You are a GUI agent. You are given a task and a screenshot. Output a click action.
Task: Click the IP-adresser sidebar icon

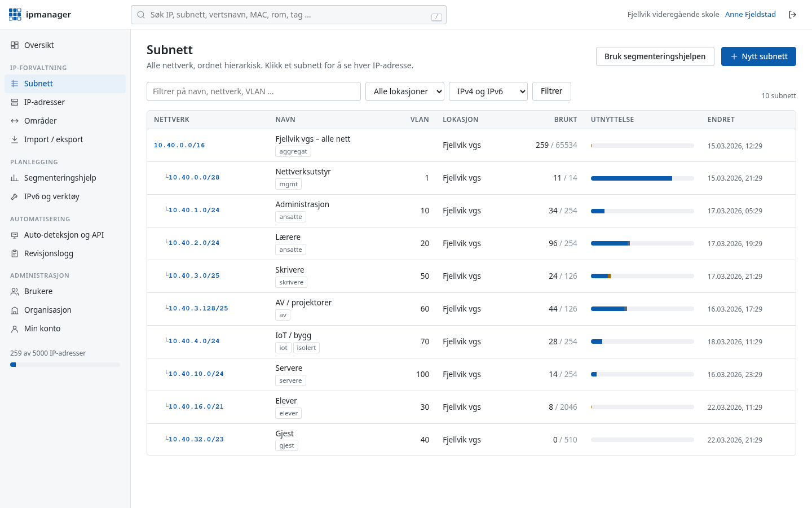click(x=15, y=102)
